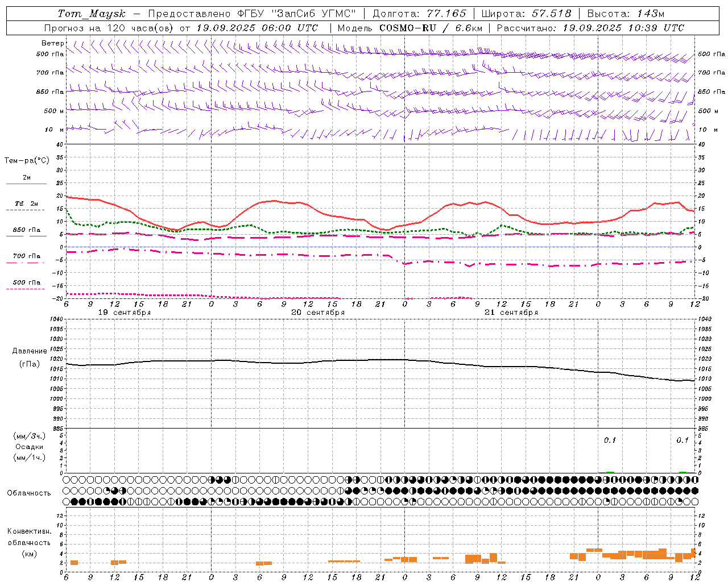Click 850 гПа entry in temperature legend

[26, 230]
